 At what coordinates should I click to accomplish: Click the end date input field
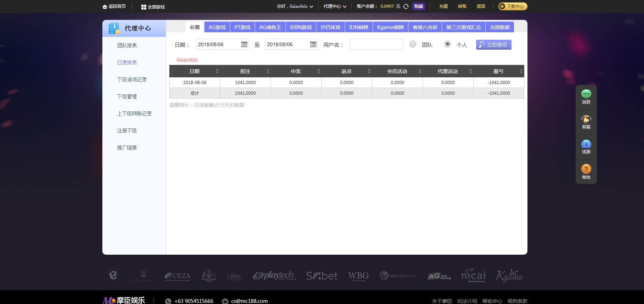pyautogui.click(x=292, y=44)
